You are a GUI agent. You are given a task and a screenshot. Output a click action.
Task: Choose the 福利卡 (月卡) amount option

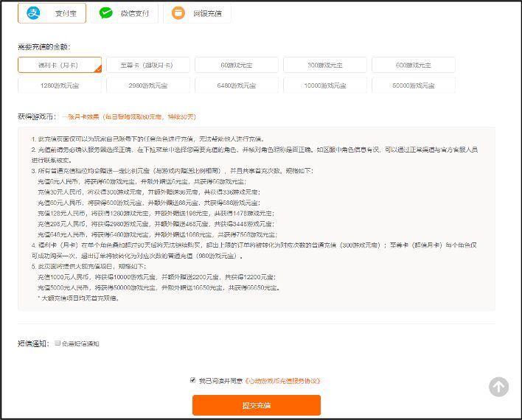60,65
